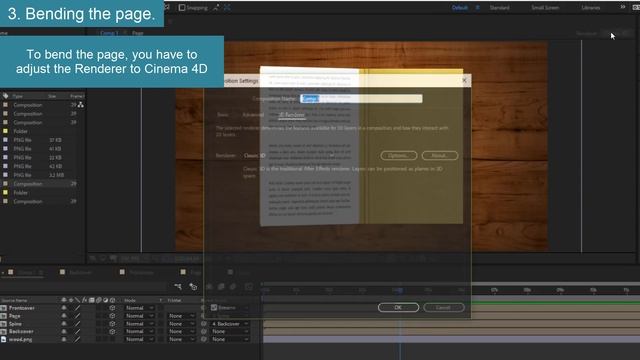Switch to the Basic tab
This screenshot has height=360, width=640.
(222, 115)
